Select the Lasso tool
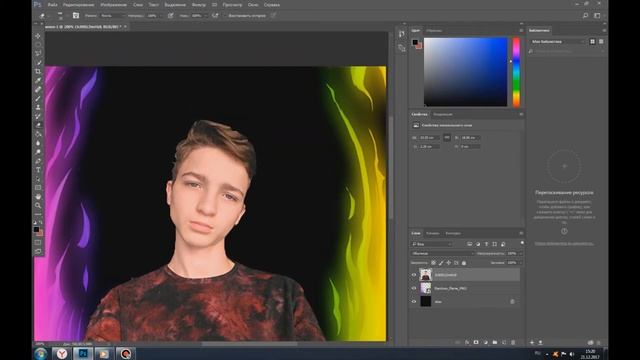 [x=38, y=53]
